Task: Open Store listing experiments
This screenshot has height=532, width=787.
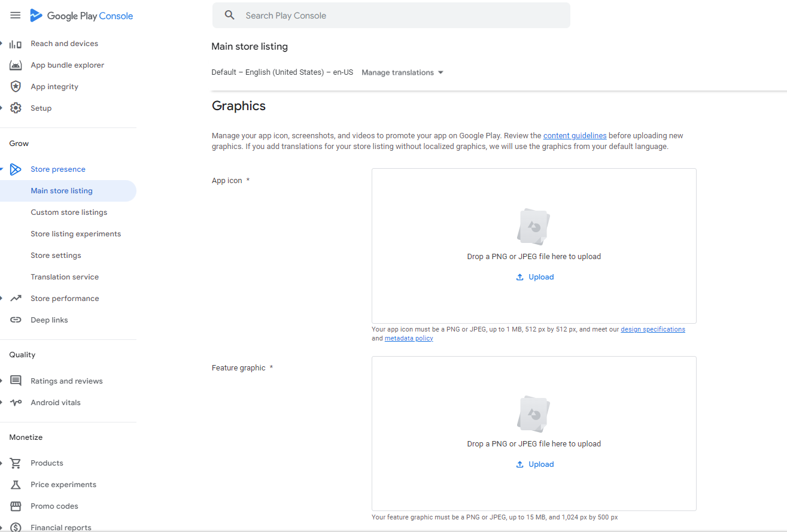Action: [75, 233]
